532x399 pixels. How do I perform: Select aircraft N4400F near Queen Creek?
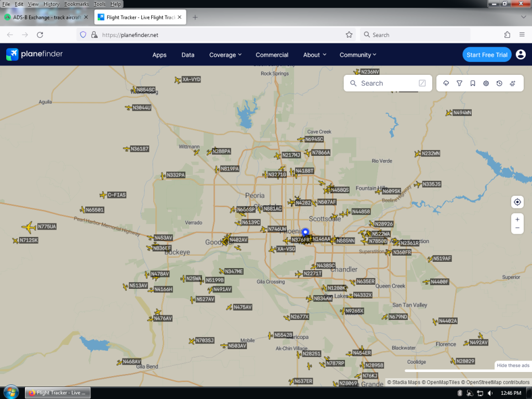(427, 282)
